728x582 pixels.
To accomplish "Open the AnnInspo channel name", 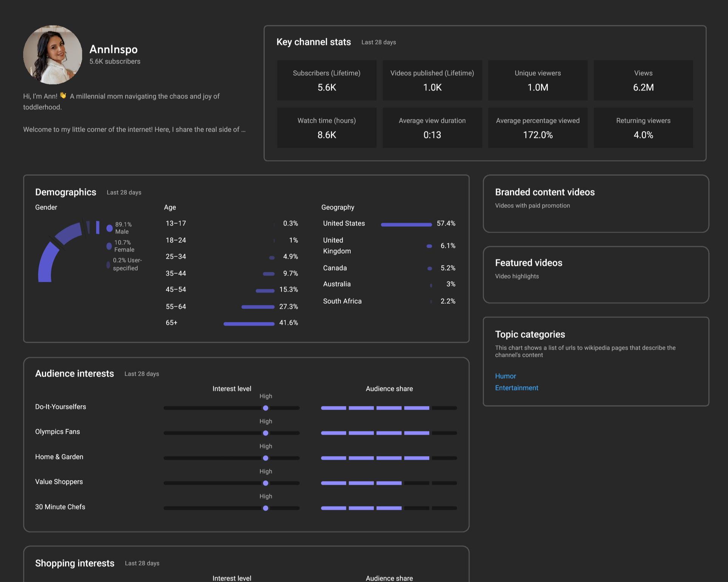I will click(113, 49).
